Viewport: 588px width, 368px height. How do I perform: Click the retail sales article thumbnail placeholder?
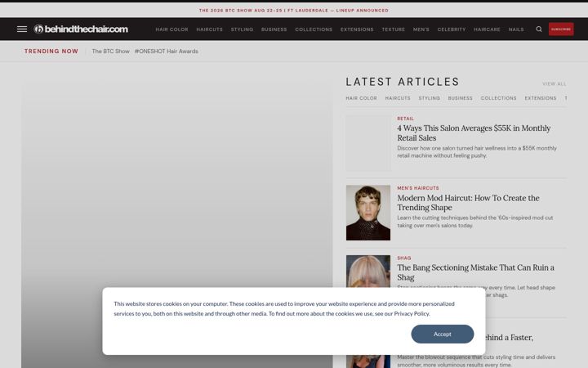[367, 143]
